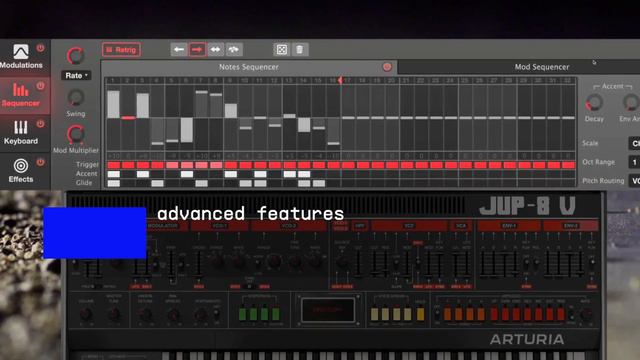The width and height of the screenshot is (640, 360).
Task: Open the Scale dropdown
Action: click(634, 143)
